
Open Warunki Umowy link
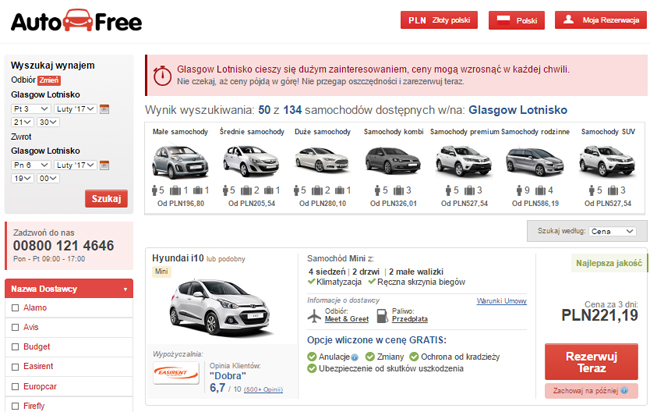(502, 301)
